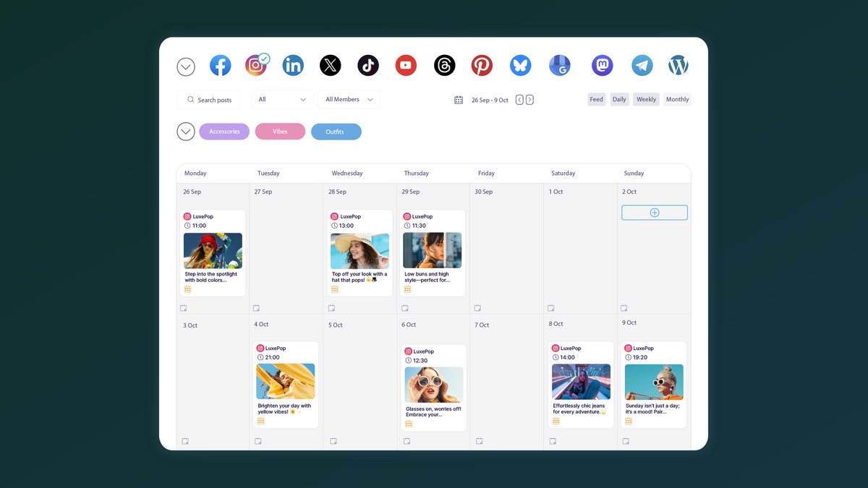Click grid icon on 9 Oct post
This screenshot has height=488, width=868.
click(629, 421)
